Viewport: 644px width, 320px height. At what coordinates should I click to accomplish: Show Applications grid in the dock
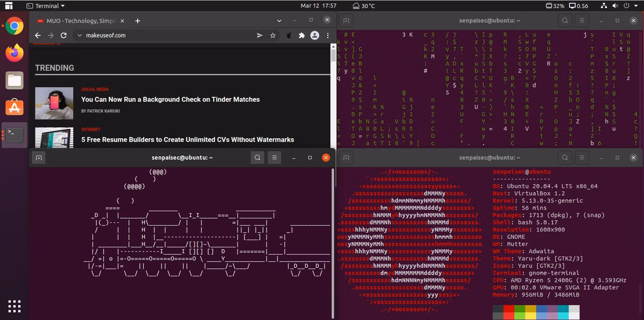tap(14, 306)
